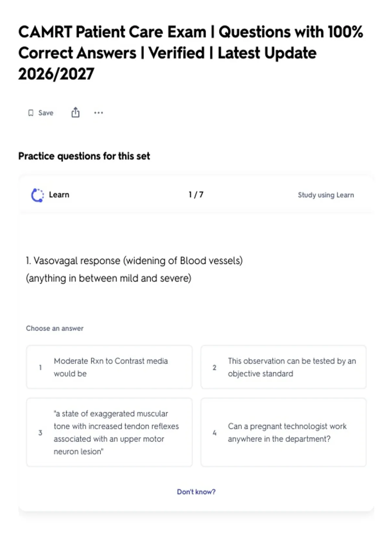Open Study using Learn link
The height and width of the screenshot is (556, 392).
[x=326, y=195]
